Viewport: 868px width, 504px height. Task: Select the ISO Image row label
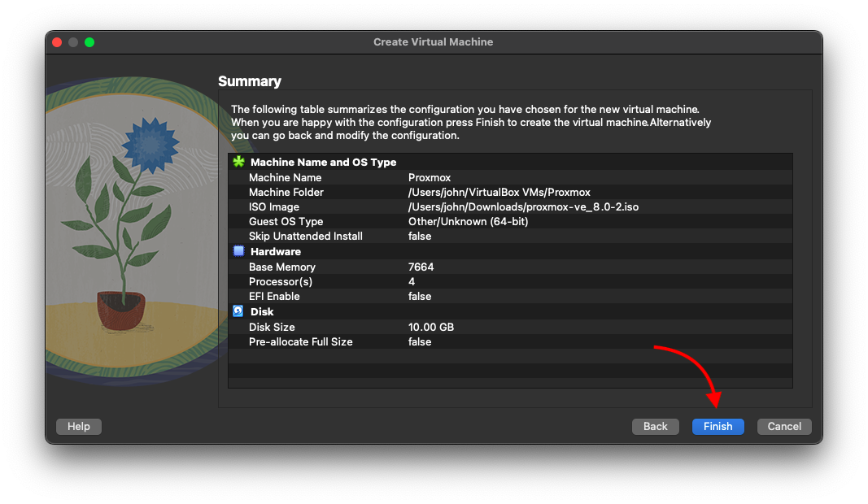pos(274,207)
